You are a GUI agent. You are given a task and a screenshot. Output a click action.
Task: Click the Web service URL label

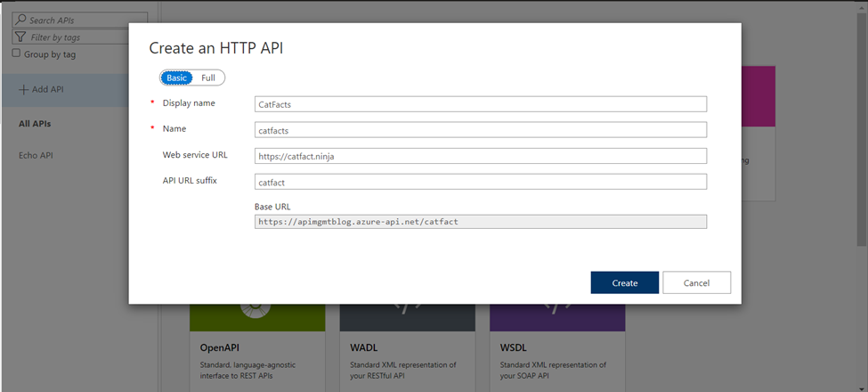click(195, 155)
